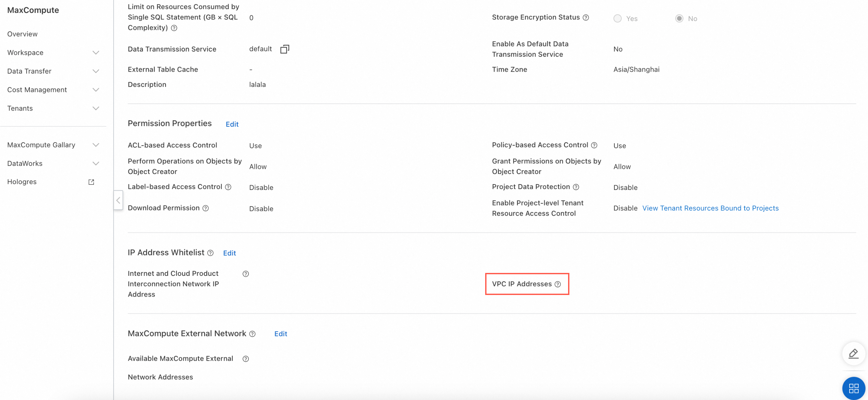Image resolution: width=868 pixels, height=400 pixels.
Task: Open Project Data Protection help icon
Action: coord(576,187)
